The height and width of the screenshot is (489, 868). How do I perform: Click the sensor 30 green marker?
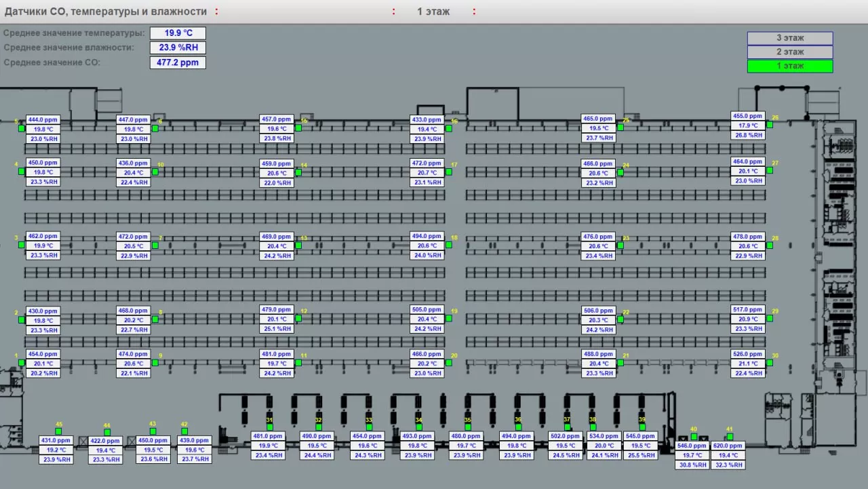tap(770, 363)
